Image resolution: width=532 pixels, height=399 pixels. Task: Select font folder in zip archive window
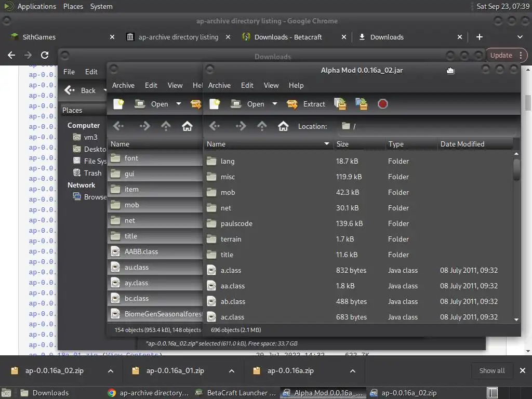tap(155, 158)
